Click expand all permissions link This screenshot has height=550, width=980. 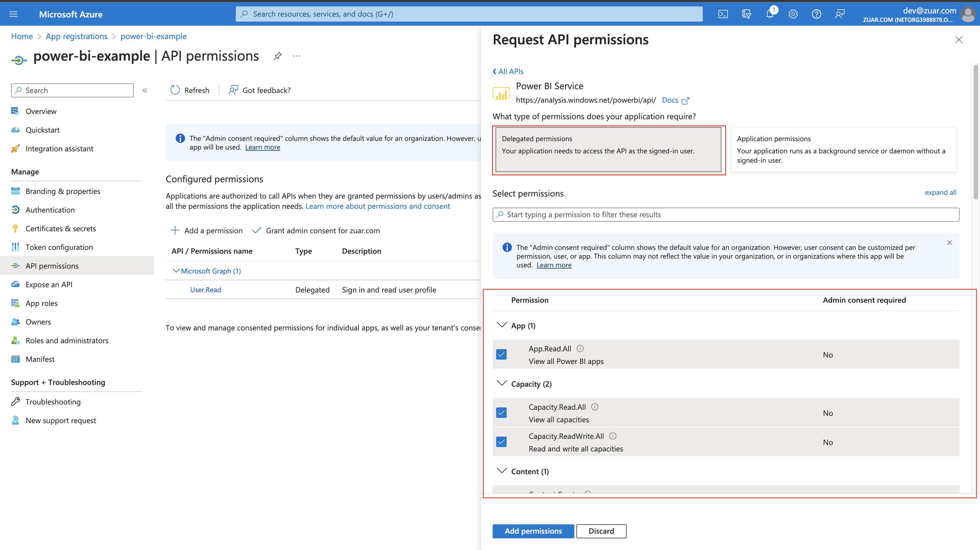(x=940, y=192)
